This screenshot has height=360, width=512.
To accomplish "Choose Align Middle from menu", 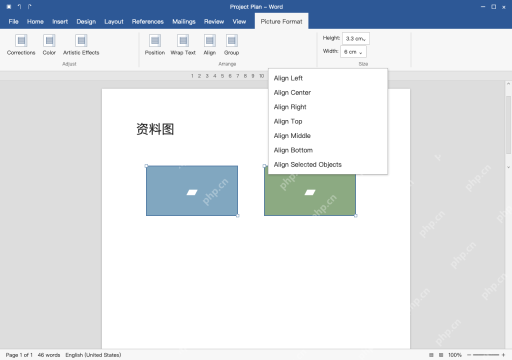I will pos(328,136).
